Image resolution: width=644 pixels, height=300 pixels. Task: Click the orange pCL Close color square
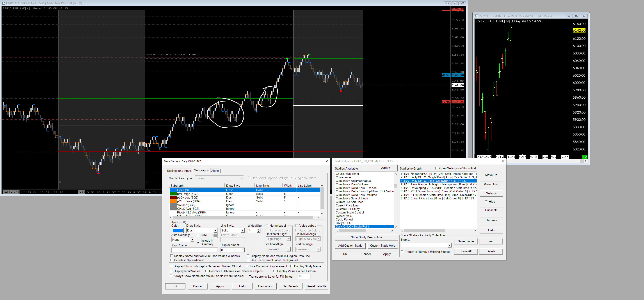[x=173, y=201]
